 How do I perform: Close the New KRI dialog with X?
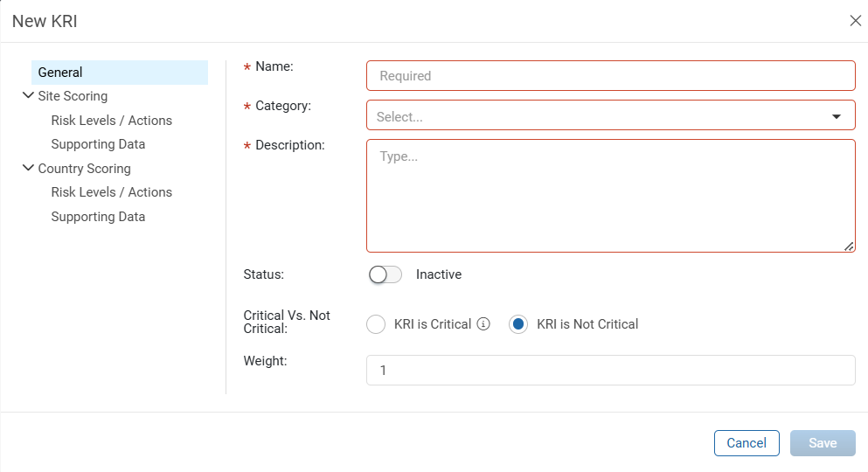855,21
